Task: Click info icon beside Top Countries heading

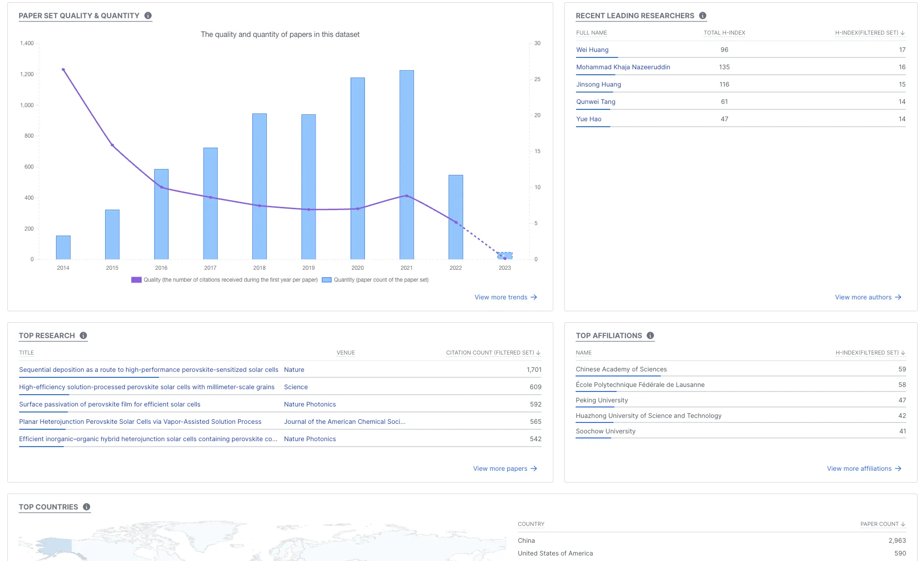Action: 87,507
